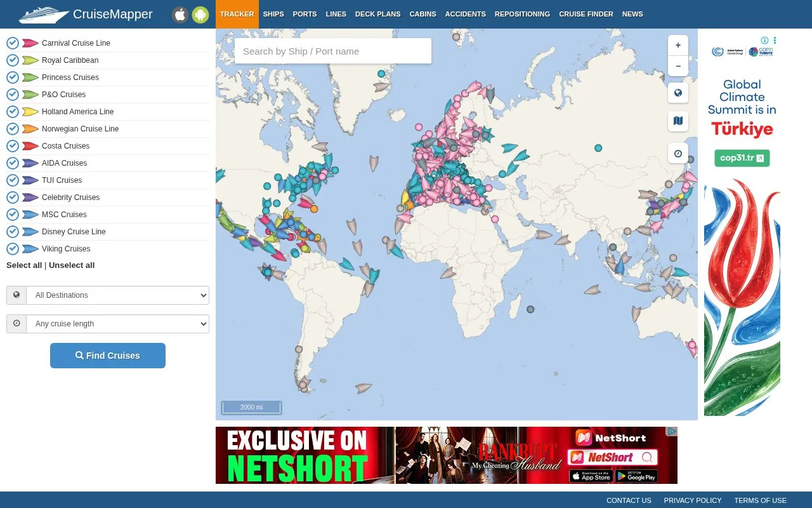Click the Holland America Line yellow ship icon
The image size is (812, 508).
(30, 112)
